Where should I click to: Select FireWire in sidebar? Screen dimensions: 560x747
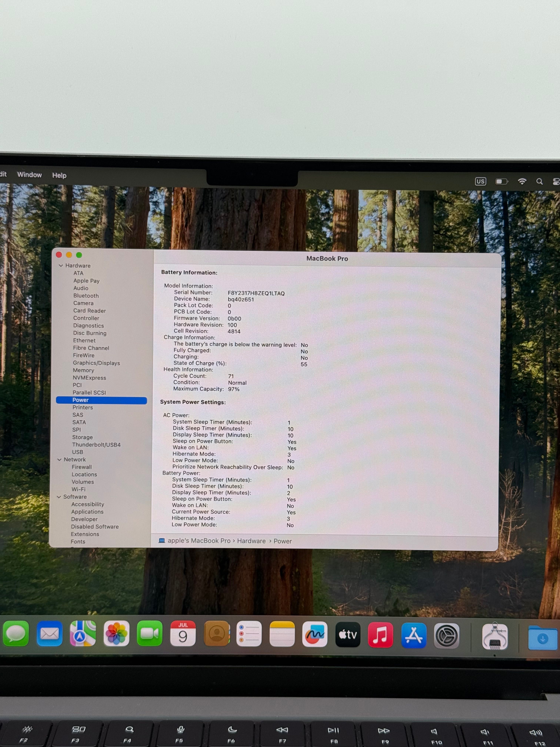[84, 355]
